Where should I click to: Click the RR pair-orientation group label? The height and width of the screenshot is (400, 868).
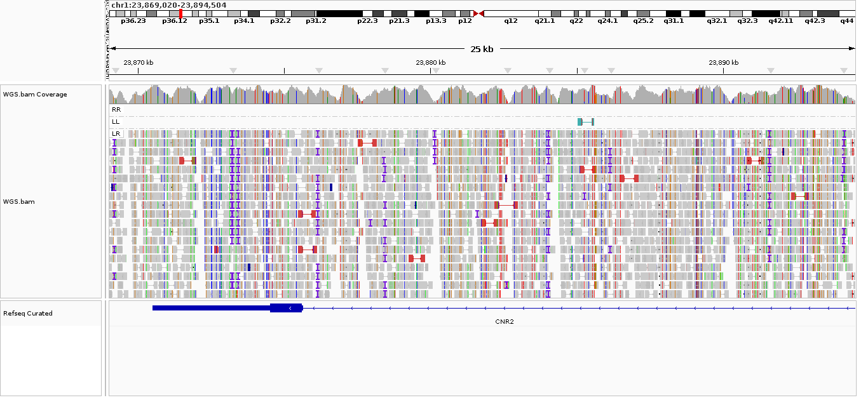point(116,109)
